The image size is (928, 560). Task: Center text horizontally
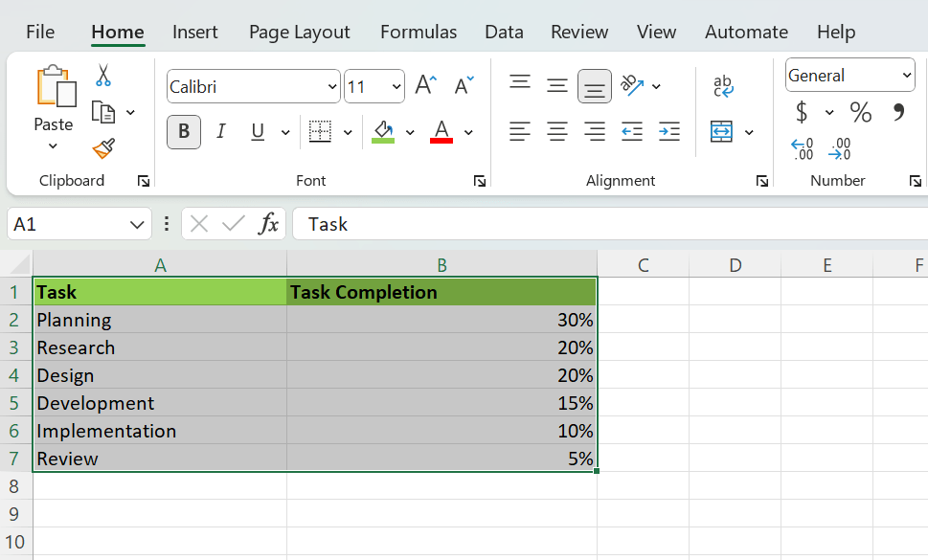point(557,131)
